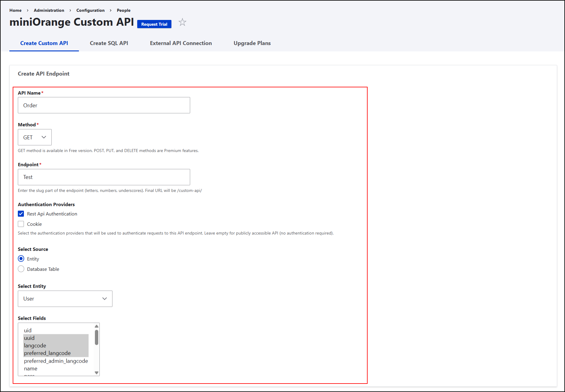The height and width of the screenshot is (392, 565).
Task: Open the Configuration breadcrumb link
Action: (90, 10)
